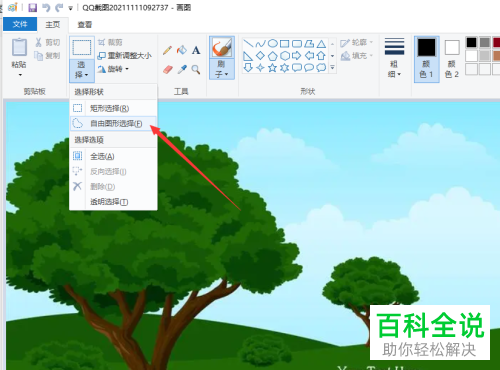Image resolution: width=500 pixels, height=370 pixels.
Task: Pick the triangle shape
Action: (321, 44)
